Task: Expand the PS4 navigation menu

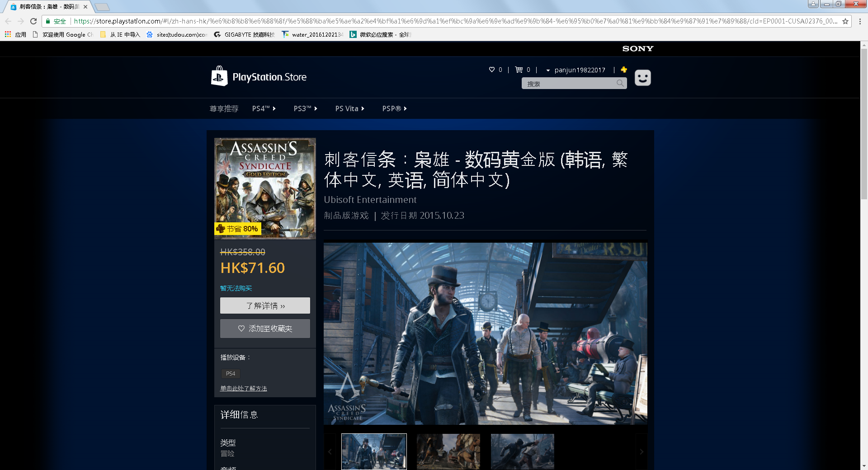Action: click(x=264, y=108)
